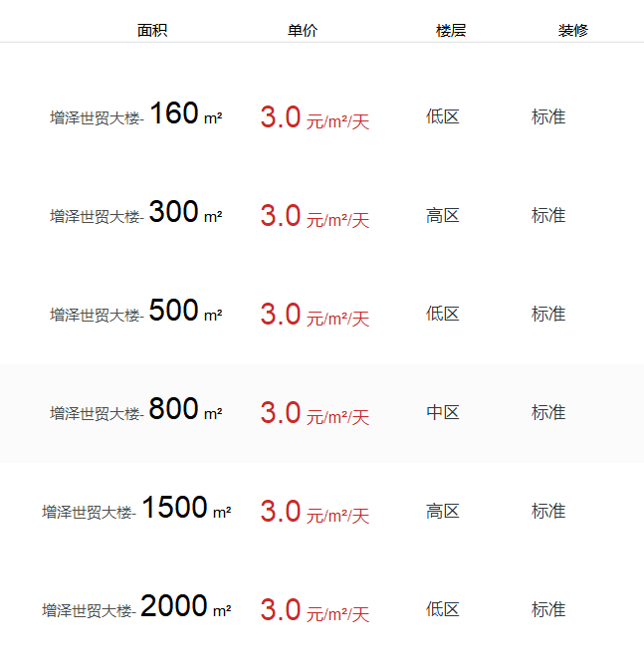This screenshot has height=663, width=644.
Task: Open the 增泽世贸大楼 1500 m² listing
Action: 136,510
